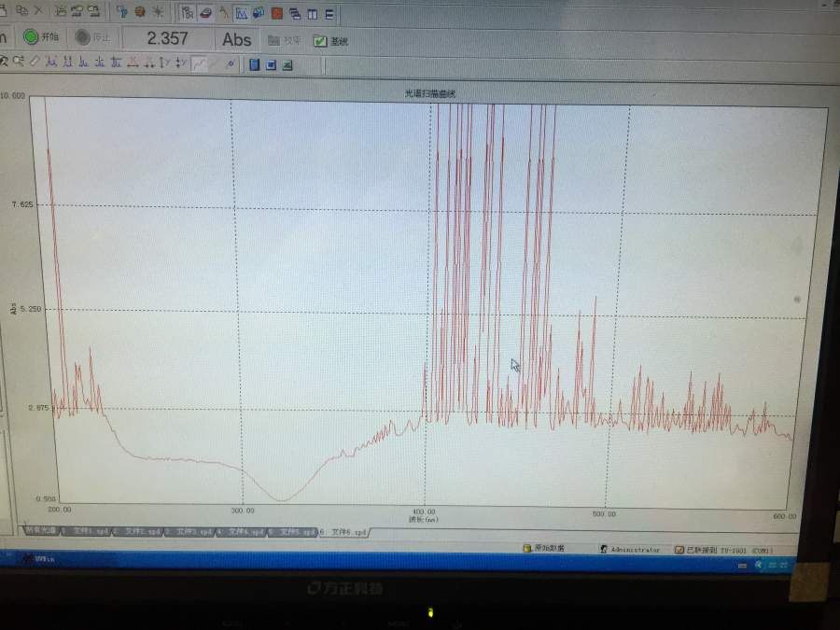Click the third printer icon in top toolbar
The width and height of the screenshot is (840, 630).
pyautogui.click(x=93, y=10)
